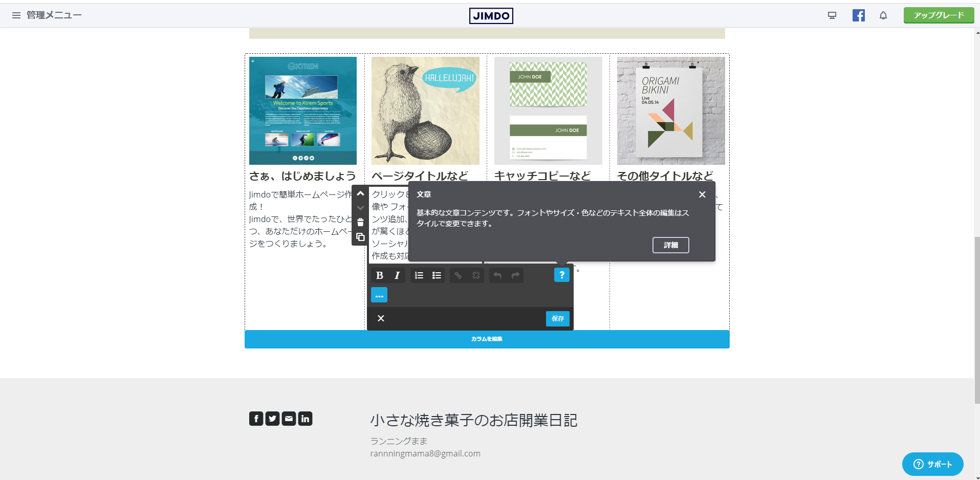Toggle bold formatting in the text editor
Viewport: 980px width, 480px height.
coord(379,275)
